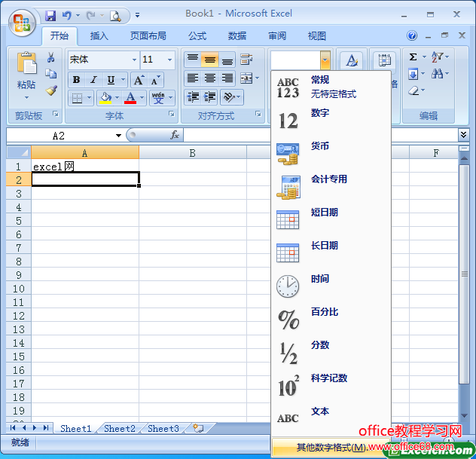This screenshot has height=459, width=476.
Task: Collapse the number format dropdown
Action: coord(325,60)
